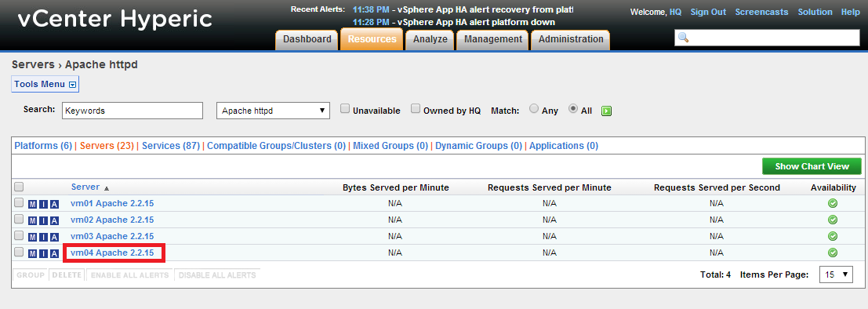Open vm03 Apache 2.2.15 server link
The image size is (868, 309).
click(112, 237)
